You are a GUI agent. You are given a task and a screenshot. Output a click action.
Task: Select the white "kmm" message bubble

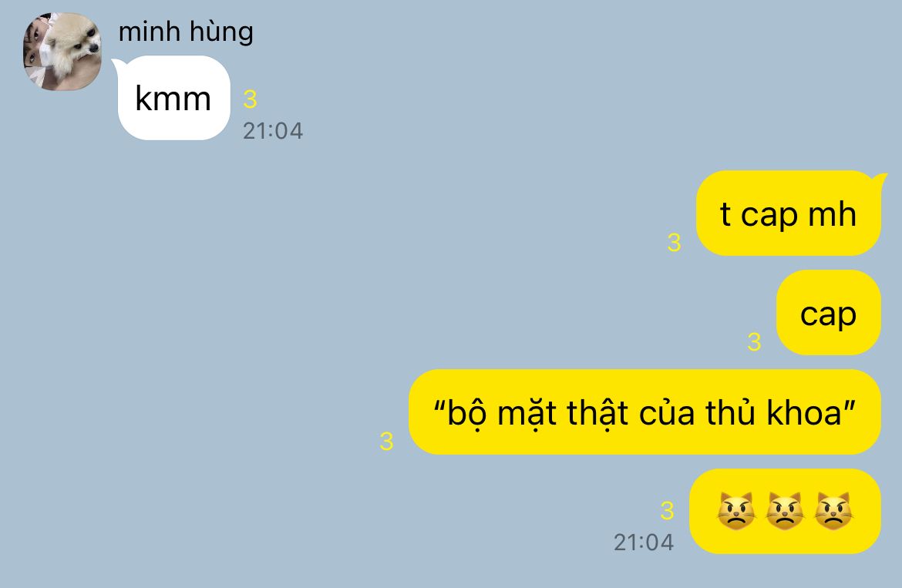(173, 99)
